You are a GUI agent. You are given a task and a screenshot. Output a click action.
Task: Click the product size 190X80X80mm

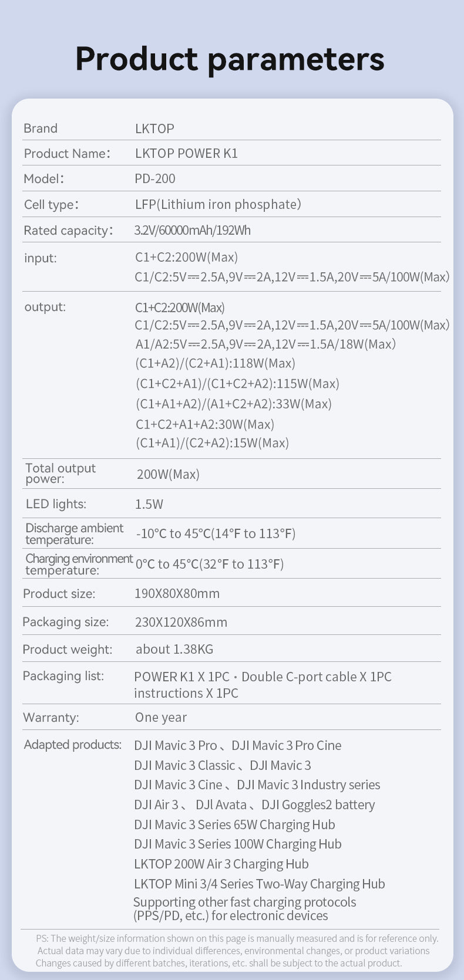pos(177,593)
